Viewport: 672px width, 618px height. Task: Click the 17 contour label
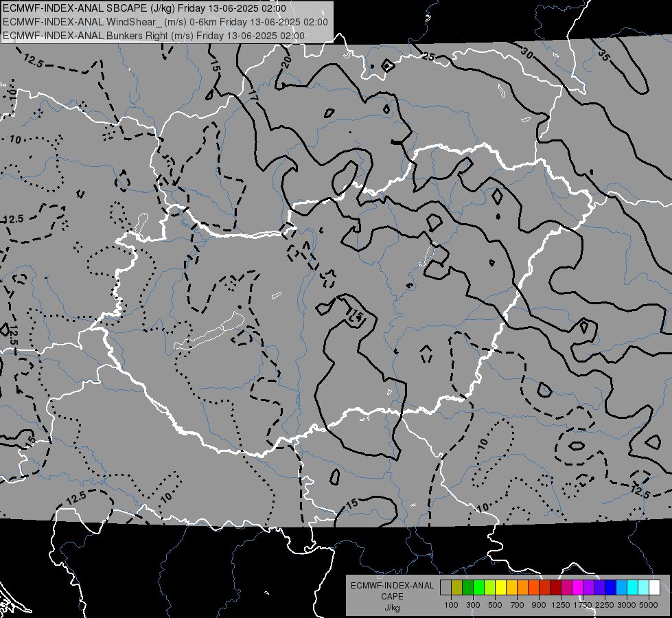pyautogui.click(x=253, y=97)
